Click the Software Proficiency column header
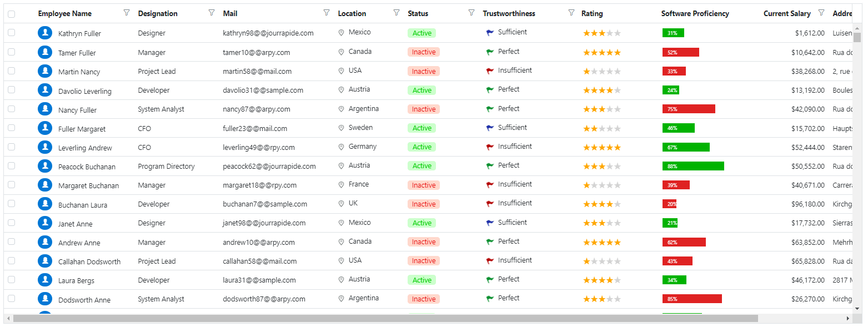 tap(695, 13)
